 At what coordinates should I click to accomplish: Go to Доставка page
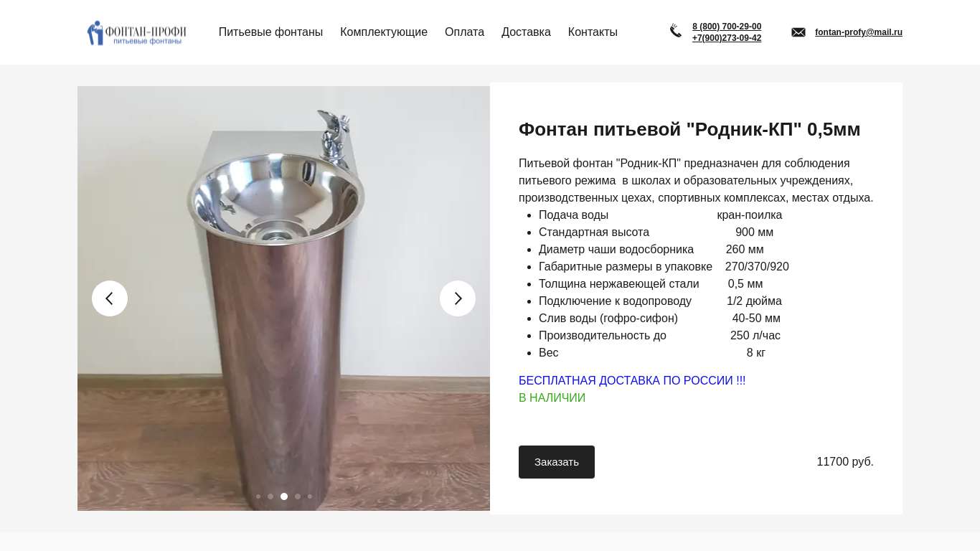click(526, 32)
